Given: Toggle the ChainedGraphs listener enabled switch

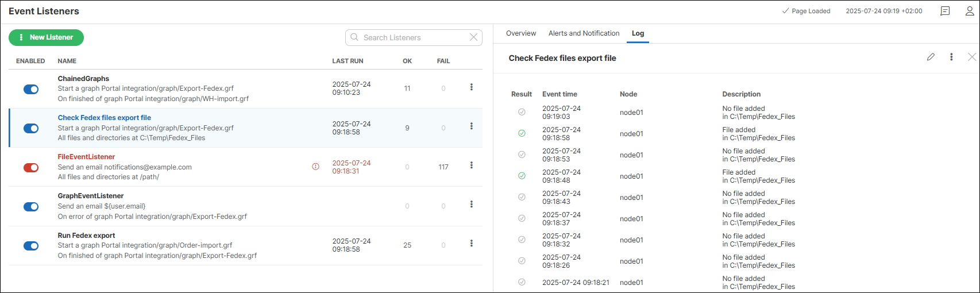Looking at the screenshot, I should [31, 89].
